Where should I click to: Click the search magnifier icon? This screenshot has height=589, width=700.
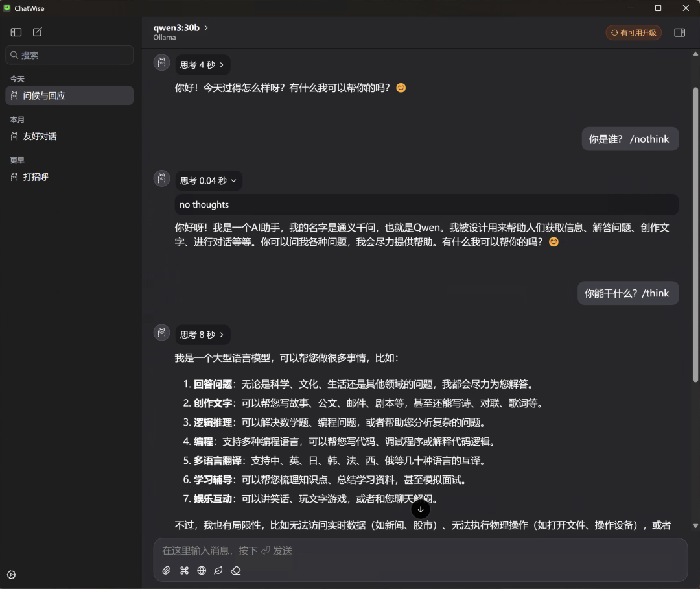pyautogui.click(x=14, y=55)
